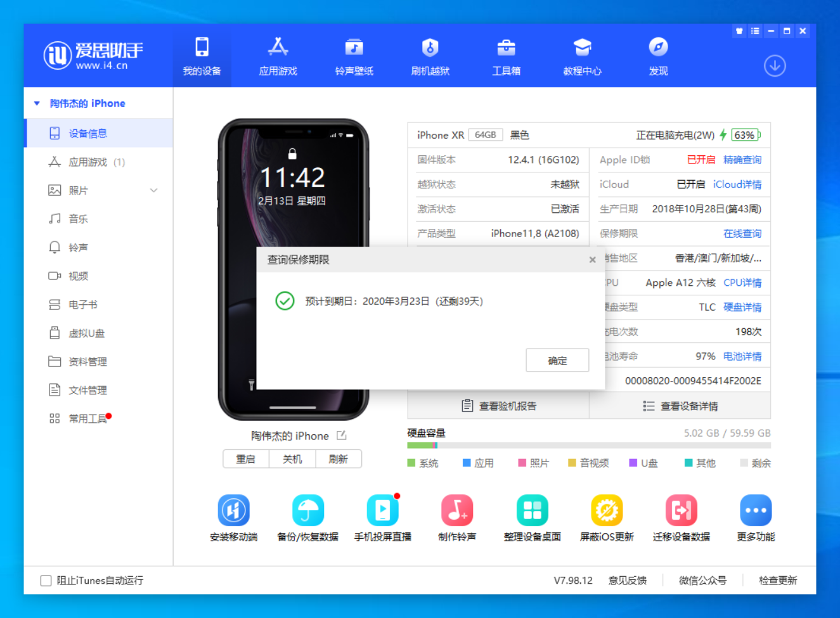
Task: Click the 重启 button
Action: pyautogui.click(x=246, y=459)
